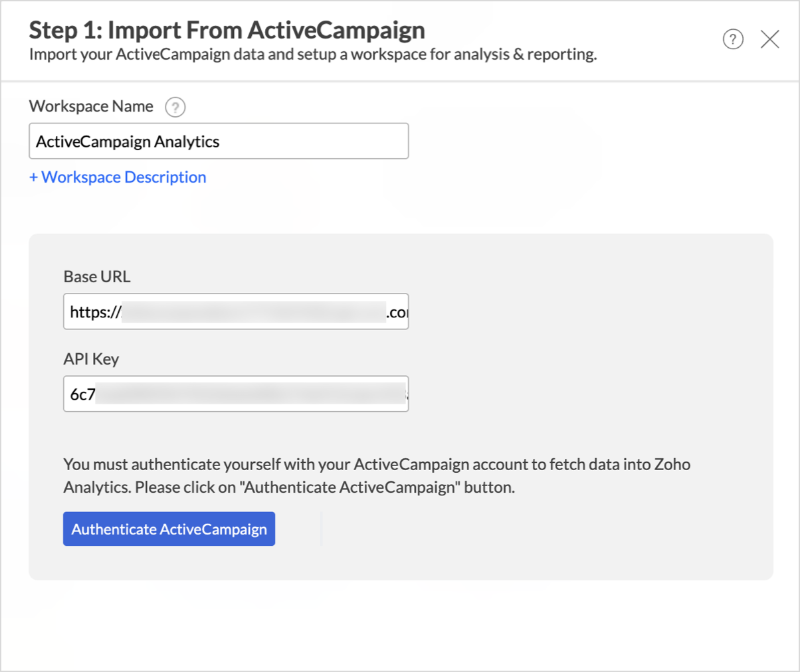This screenshot has height=672, width=800.
Task: Click the subtitle 'Import your ActiveCampaign data' text
Action: (x=313, y=54)
